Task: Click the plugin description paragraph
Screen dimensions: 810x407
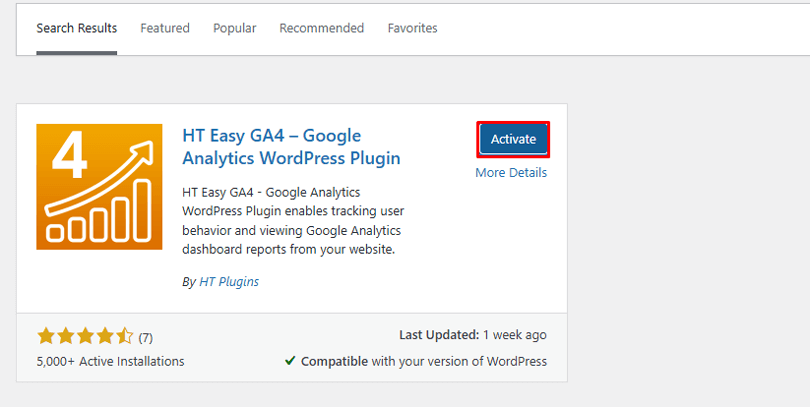Action: 293,220
